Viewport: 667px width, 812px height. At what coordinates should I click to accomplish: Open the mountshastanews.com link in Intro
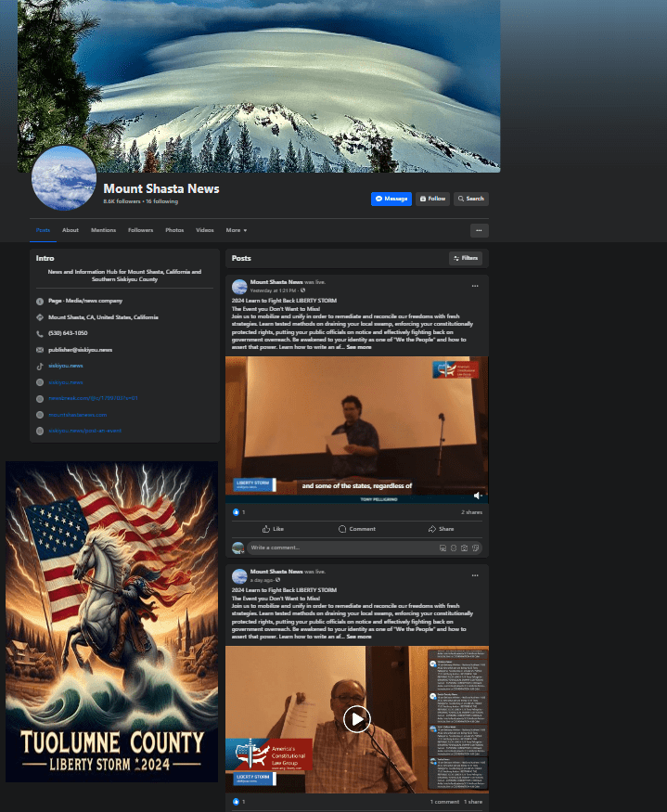click(x=78, y=415)
